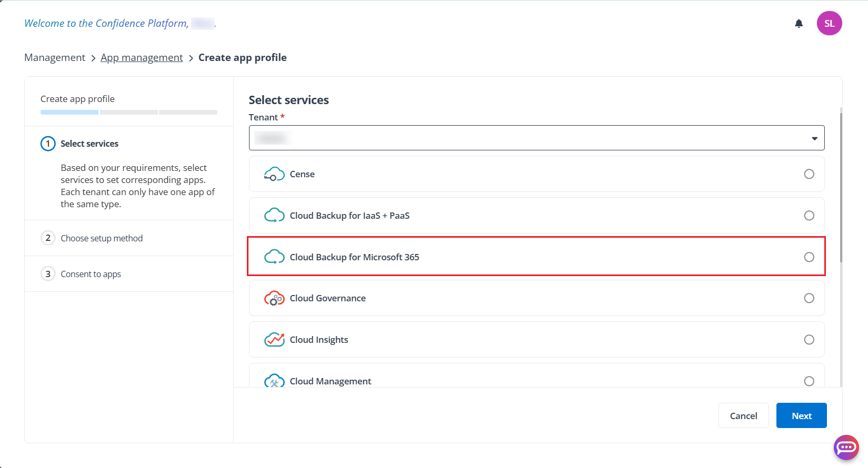Go to step 3 Consent to apps
This screenshot has width=868, height=468.
point(91,274)
